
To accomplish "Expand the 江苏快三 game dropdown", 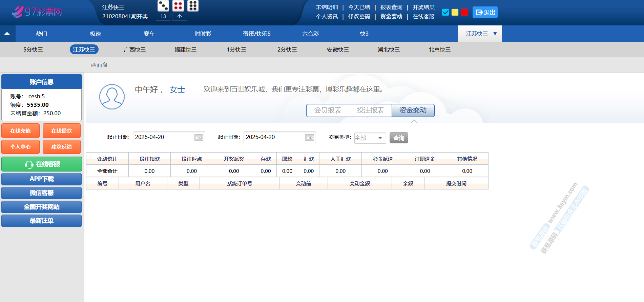I will point(480,34).
